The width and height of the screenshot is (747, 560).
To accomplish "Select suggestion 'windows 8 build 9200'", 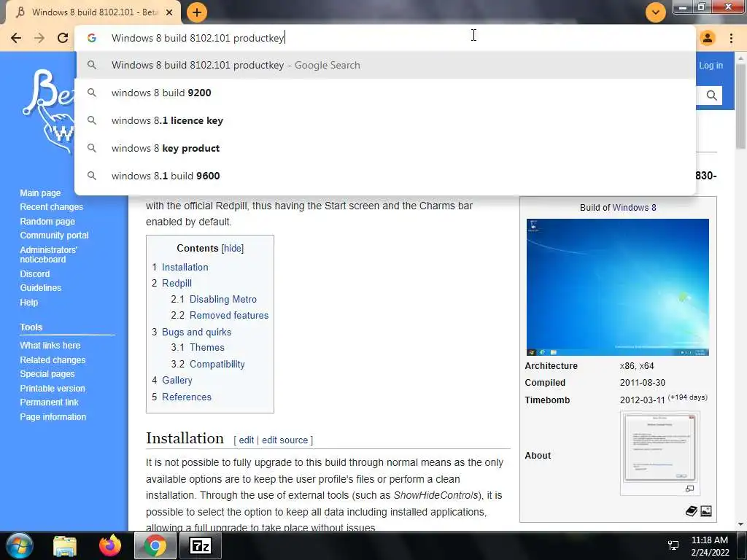I will pyautogui.click(x=385, y=93).
